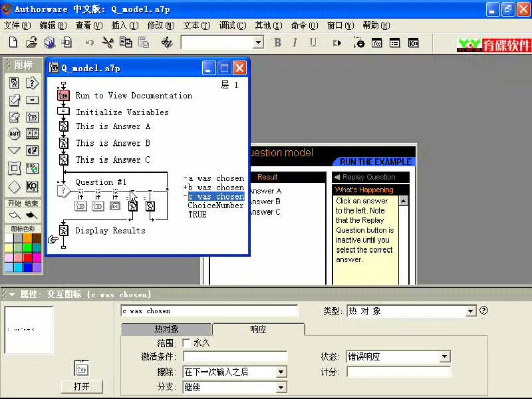
Task: Select the Map icon in the palette
Action: pos(32,117)
